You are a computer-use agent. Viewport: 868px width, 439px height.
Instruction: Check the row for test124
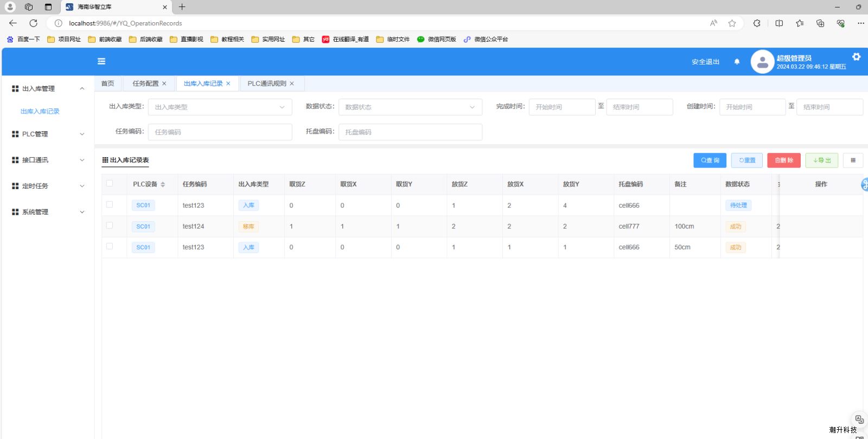coord(110,225)
